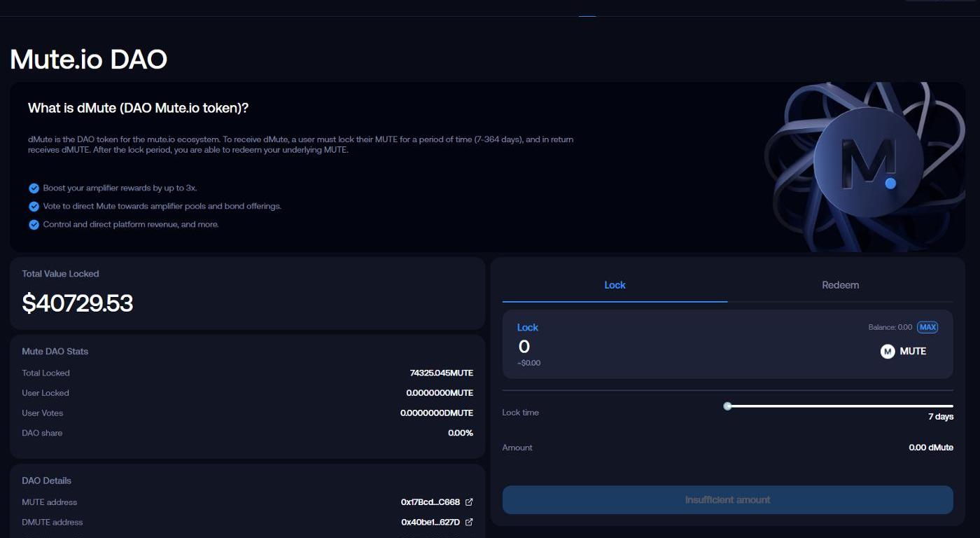Click the Balance: 0.00 text

(890, 327)
